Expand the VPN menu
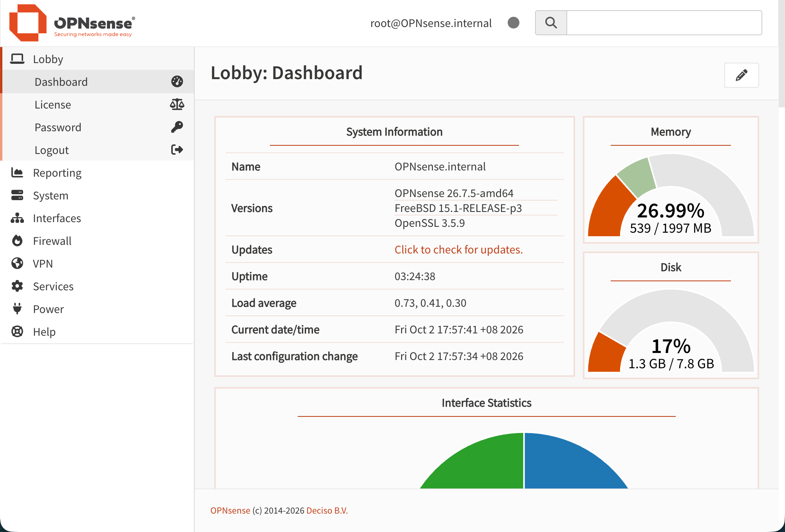The height and width of the screenshot is (532, 785). [97, 263]
